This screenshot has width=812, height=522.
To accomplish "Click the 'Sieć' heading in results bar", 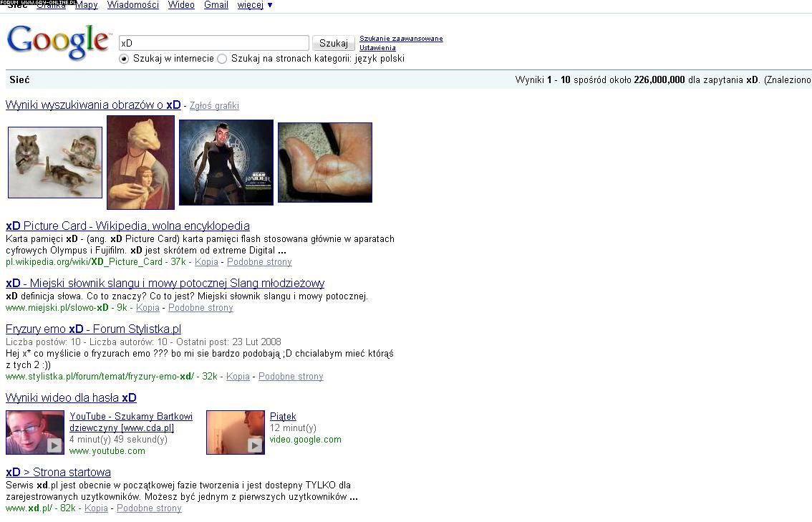I will 19,79.
